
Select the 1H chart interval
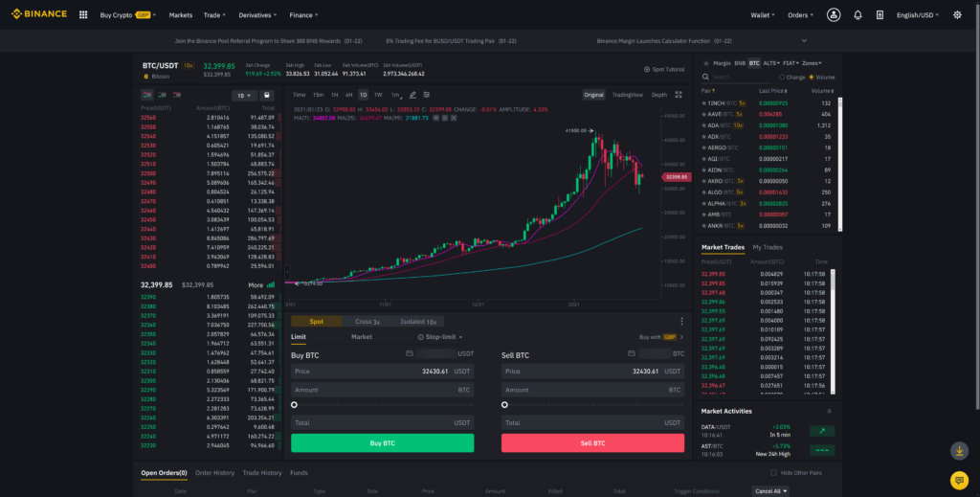(x=334, y=95)
